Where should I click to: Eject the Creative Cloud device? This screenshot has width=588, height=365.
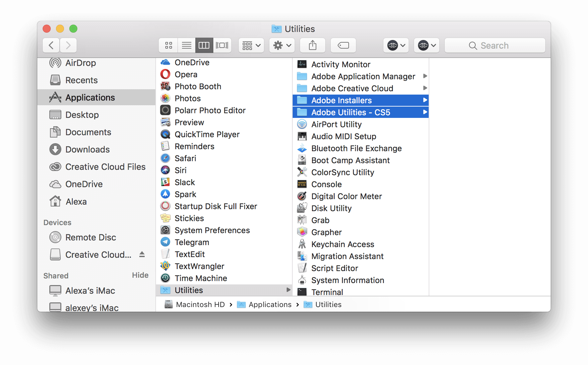(142, 254)
